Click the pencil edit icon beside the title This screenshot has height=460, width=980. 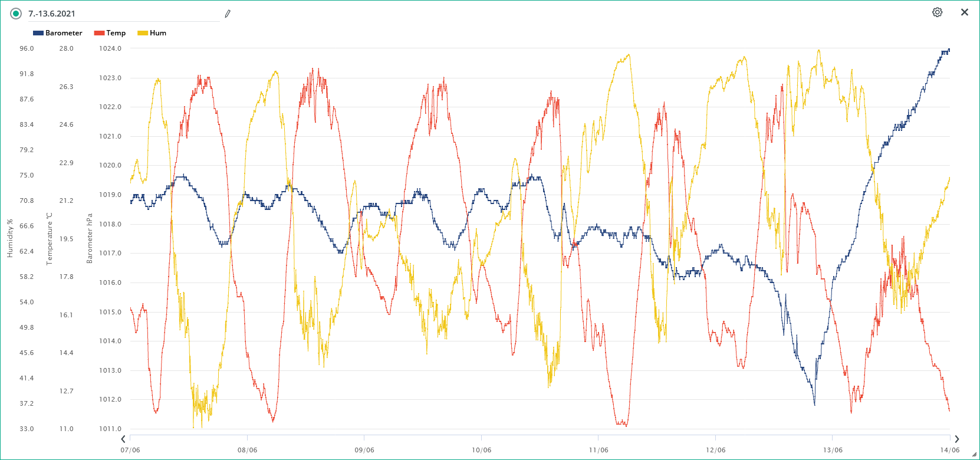pyautogui.click(x=228, y=14)
